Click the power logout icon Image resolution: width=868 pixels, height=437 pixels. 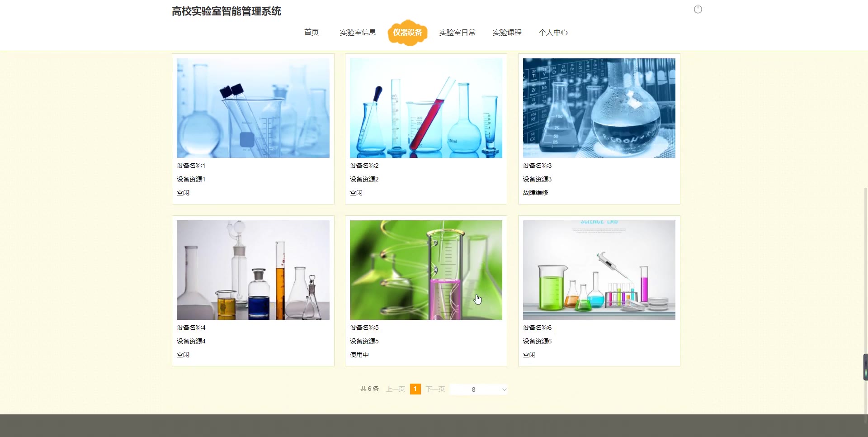pos(698,9)
